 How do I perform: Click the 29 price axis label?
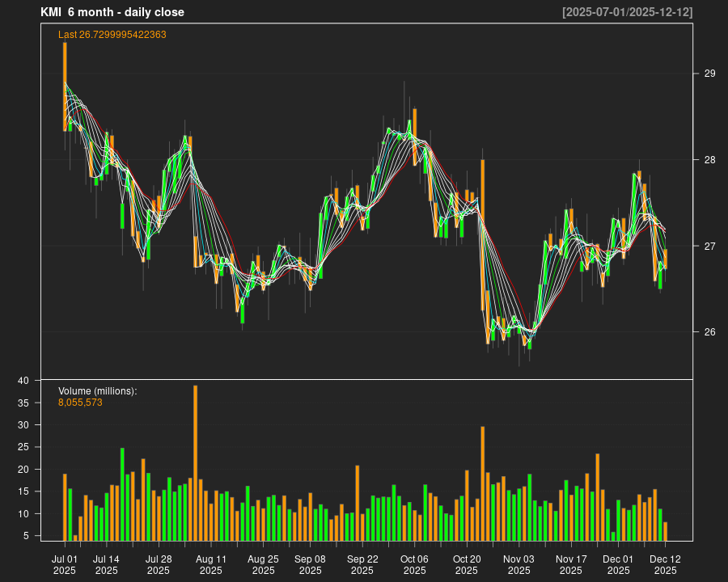tap(709, 74)
